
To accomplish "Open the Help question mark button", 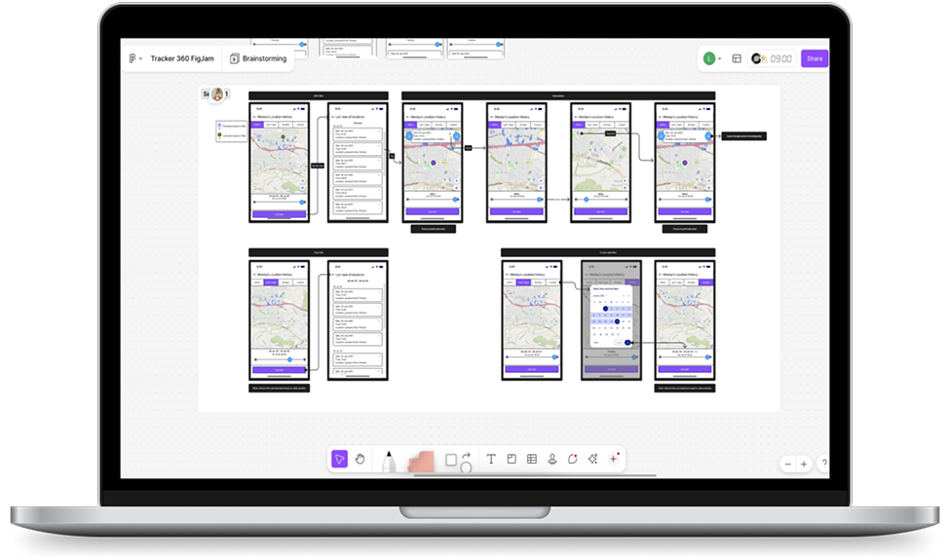I will point(824,465).
